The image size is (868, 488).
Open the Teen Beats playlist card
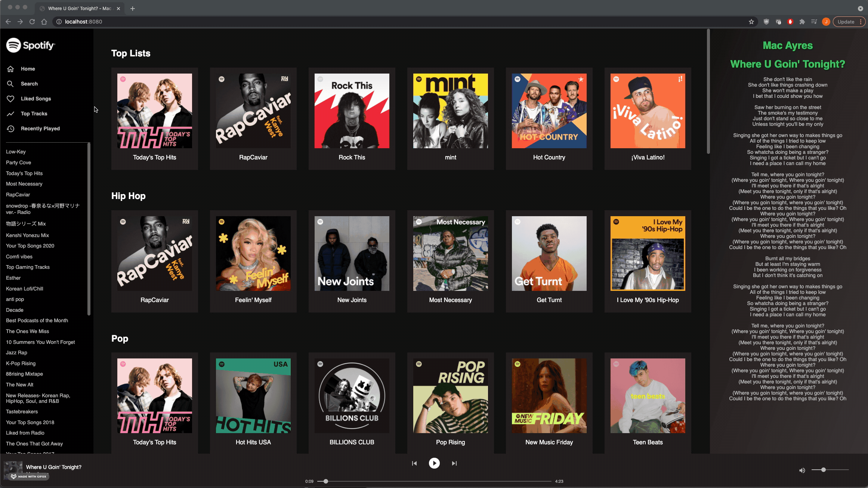[648, 403]
